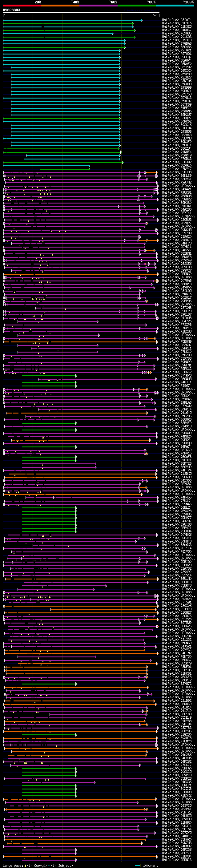Image resolution: width=197 pixels, height=868 pixels.
Task: Select hit UniRef100_Q65XK0
Action: [176, 71]
